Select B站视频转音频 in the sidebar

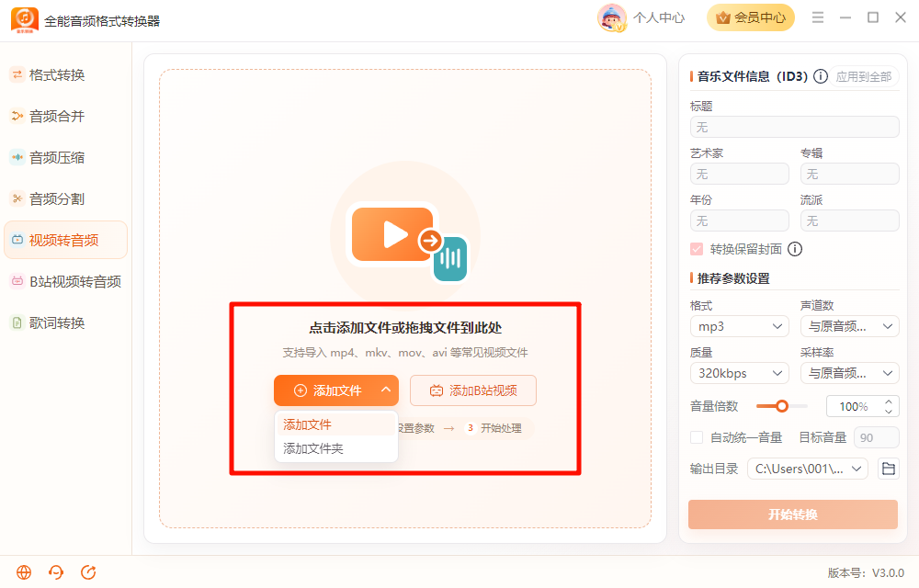click(x=65, y=282)
